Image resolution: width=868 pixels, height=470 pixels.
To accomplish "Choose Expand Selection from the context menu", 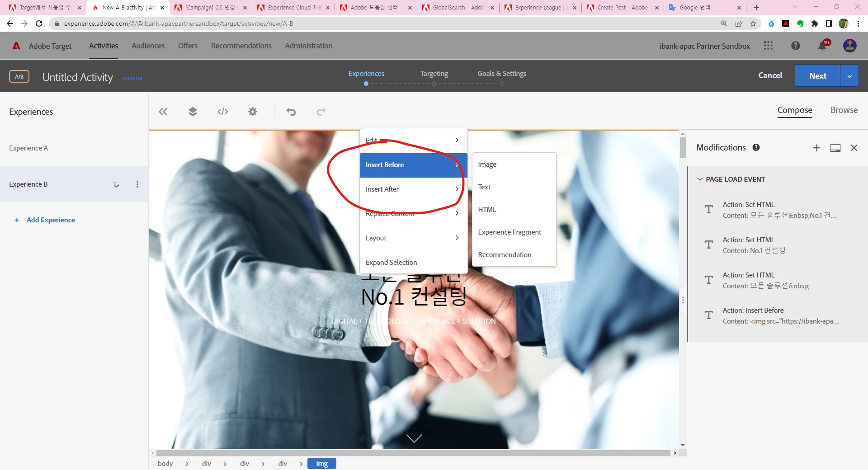I will 414,263.
